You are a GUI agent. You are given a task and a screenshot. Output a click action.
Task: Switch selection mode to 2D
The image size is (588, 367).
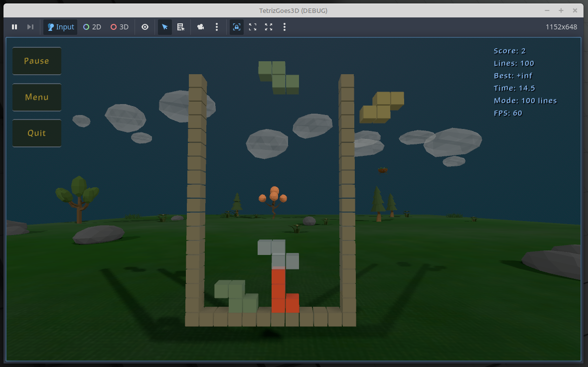coord(92,27)
